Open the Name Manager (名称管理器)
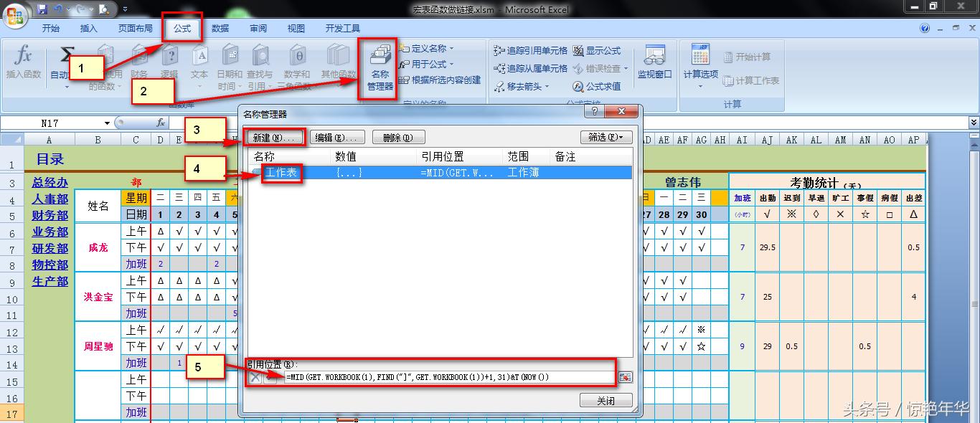Screen dimensions: 980x423 coord(380,68)
